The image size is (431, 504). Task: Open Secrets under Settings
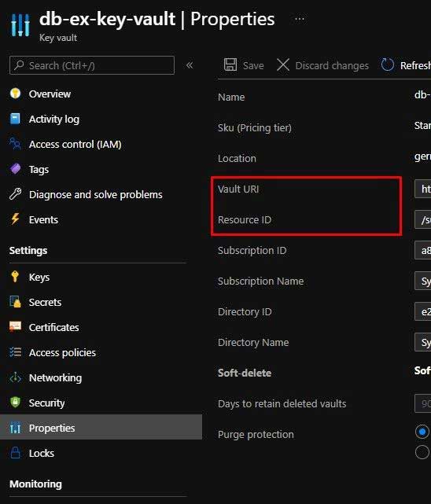[x=45, y=302]
